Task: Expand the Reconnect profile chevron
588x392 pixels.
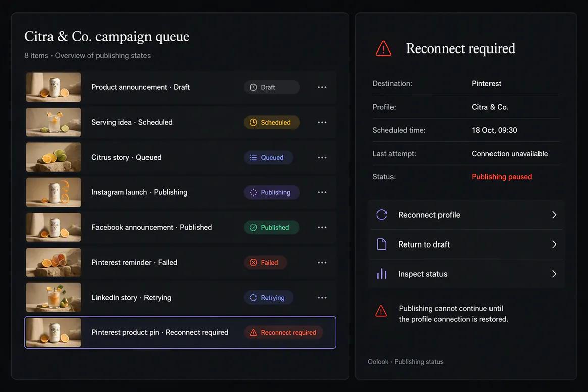Action: (554, 215)
